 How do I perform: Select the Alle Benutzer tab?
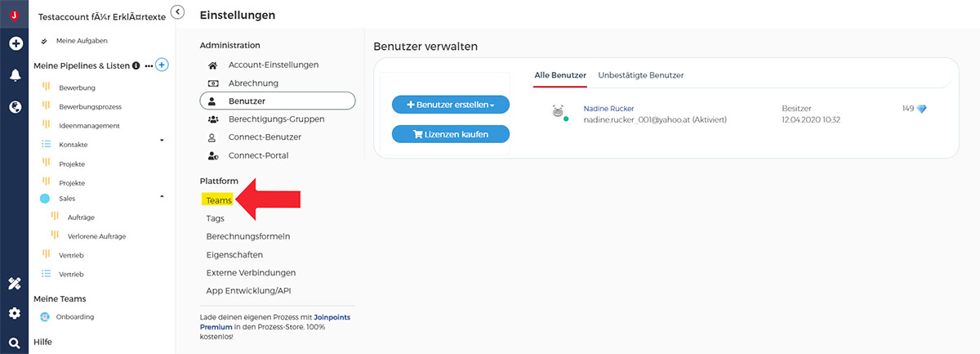click(x=560, y=75)
